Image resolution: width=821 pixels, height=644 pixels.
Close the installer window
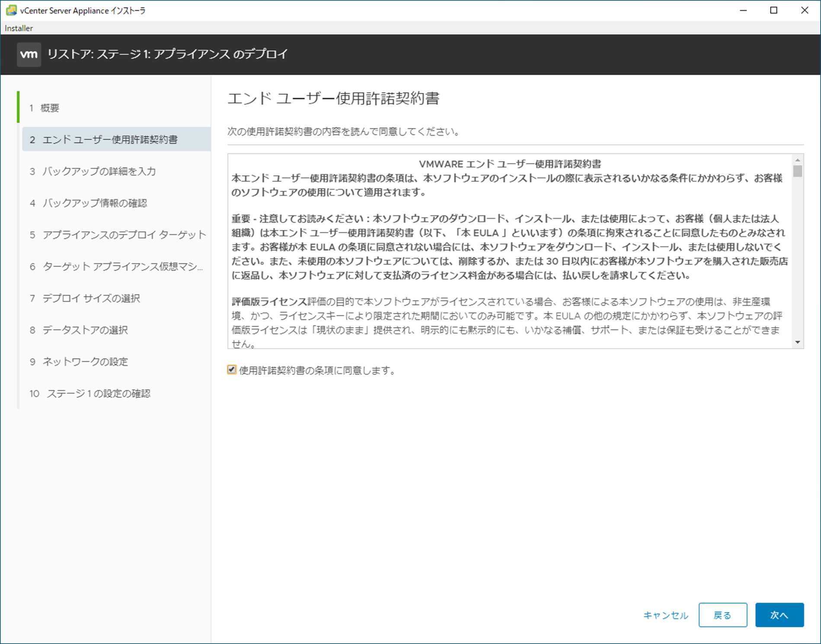click(805, 10)
